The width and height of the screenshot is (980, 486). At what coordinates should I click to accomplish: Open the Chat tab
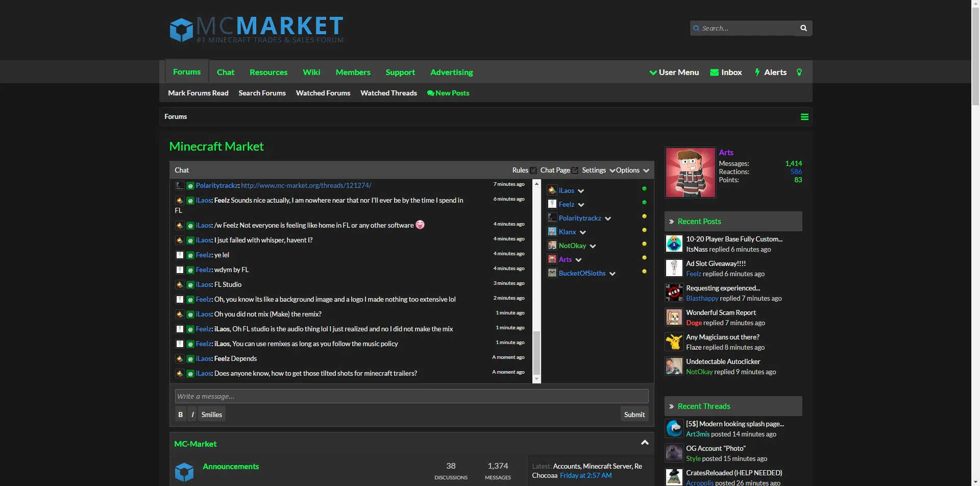click(x=226, y=72)
